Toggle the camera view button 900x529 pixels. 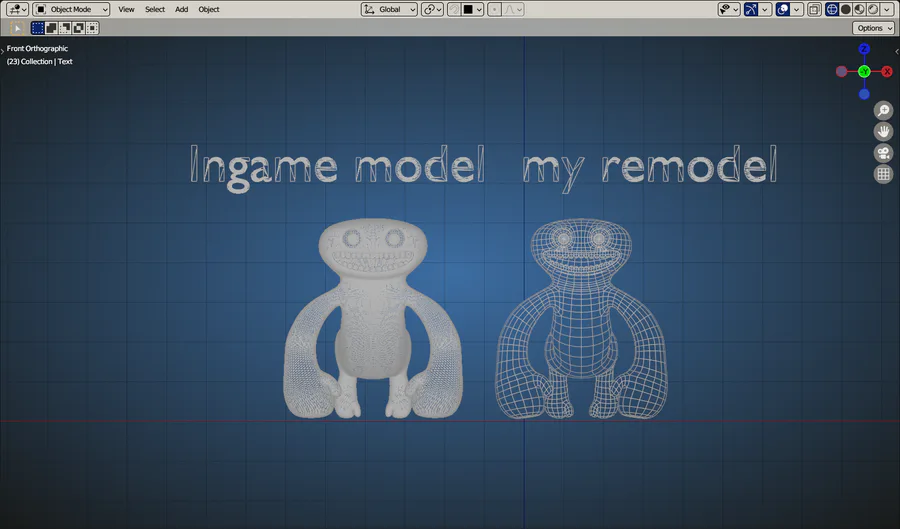coord(883,153)
